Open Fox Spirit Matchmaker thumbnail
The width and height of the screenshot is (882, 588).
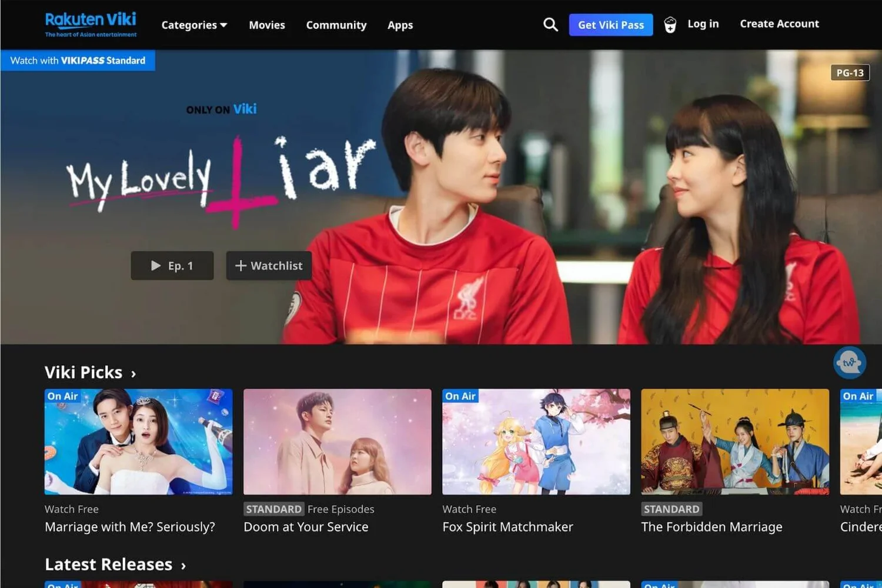(536, 442)
